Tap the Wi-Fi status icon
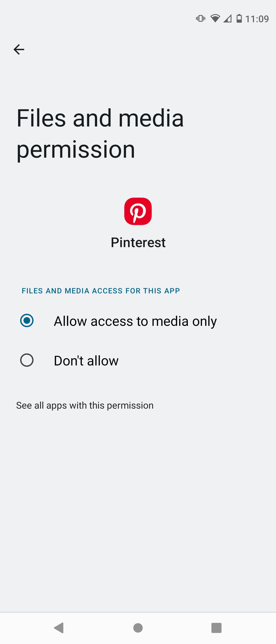This screenshot has height=644, width=276. click(216, 18)
